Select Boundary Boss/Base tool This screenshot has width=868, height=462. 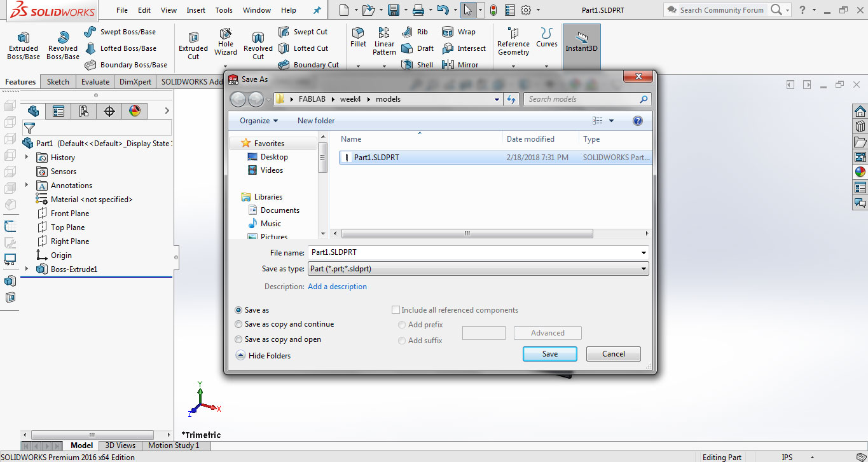[125, 65]
